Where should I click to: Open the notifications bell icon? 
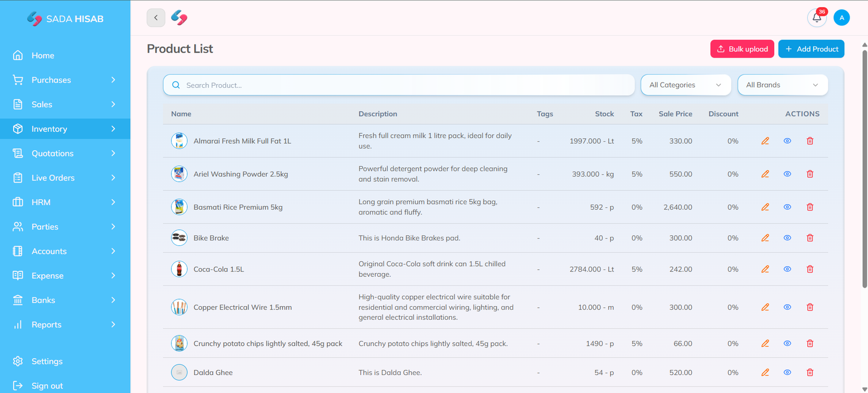[x=816, y=18]
